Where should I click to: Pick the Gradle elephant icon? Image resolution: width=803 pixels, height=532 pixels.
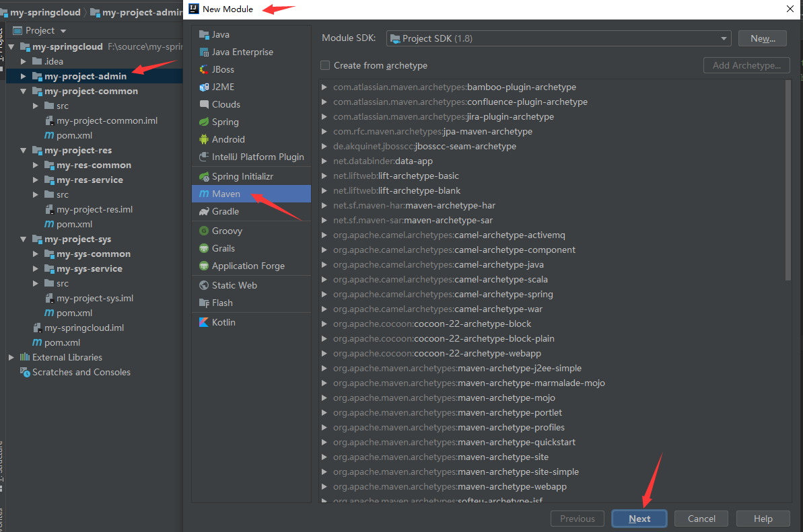click(204, 211)
